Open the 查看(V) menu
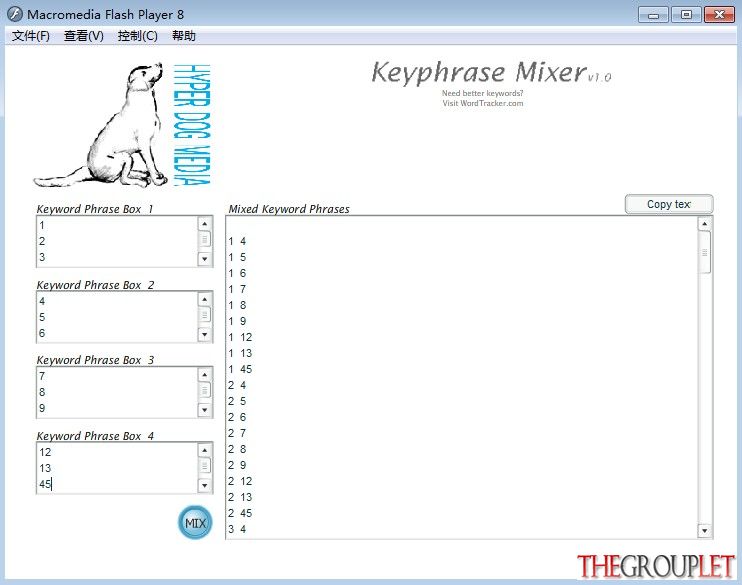 tap(83, 35)
